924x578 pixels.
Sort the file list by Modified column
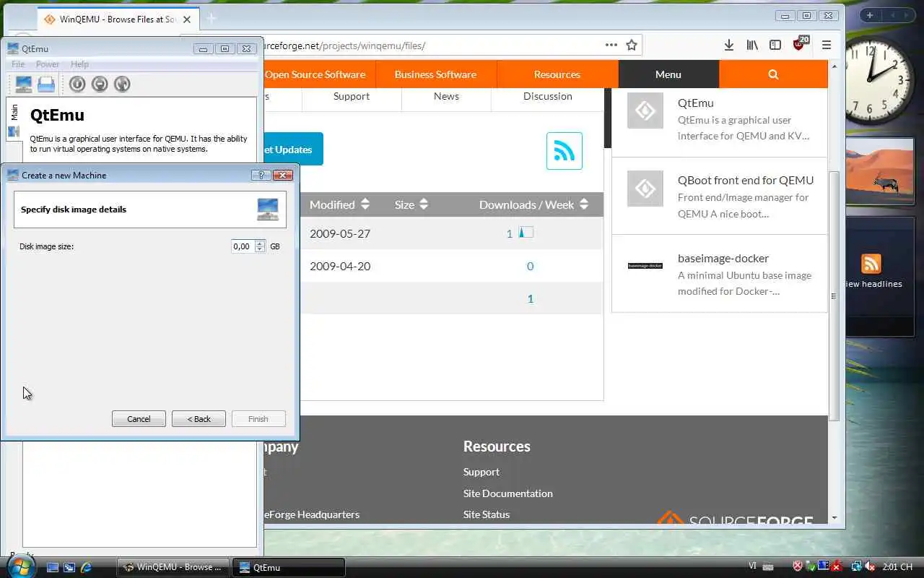[339, 204]
